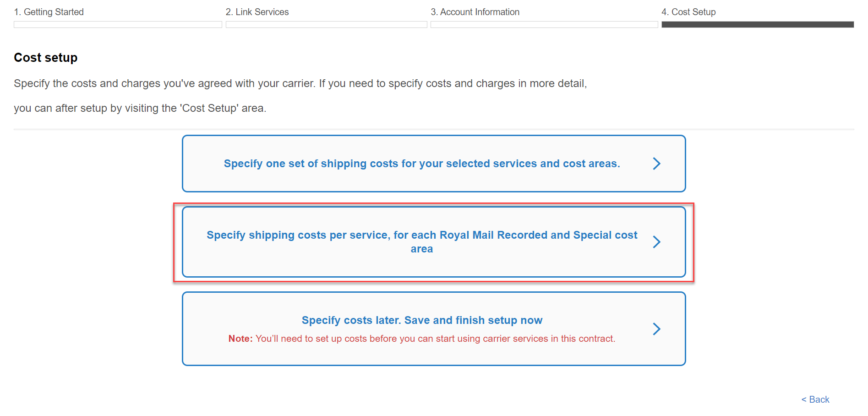This screenshot has height=416, width=868.
Task: Open the 'Back' link at bottom right
Action: 815,399
